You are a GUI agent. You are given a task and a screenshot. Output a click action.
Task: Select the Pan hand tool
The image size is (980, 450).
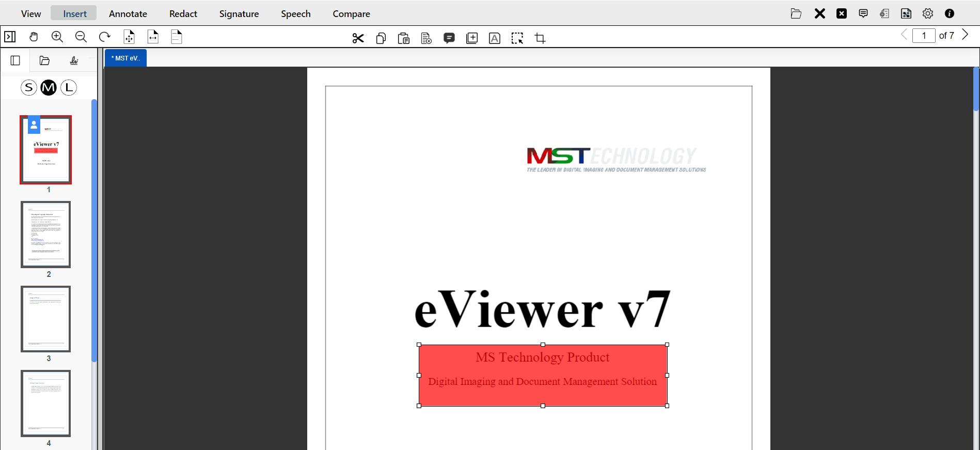(x=34, y=37)
